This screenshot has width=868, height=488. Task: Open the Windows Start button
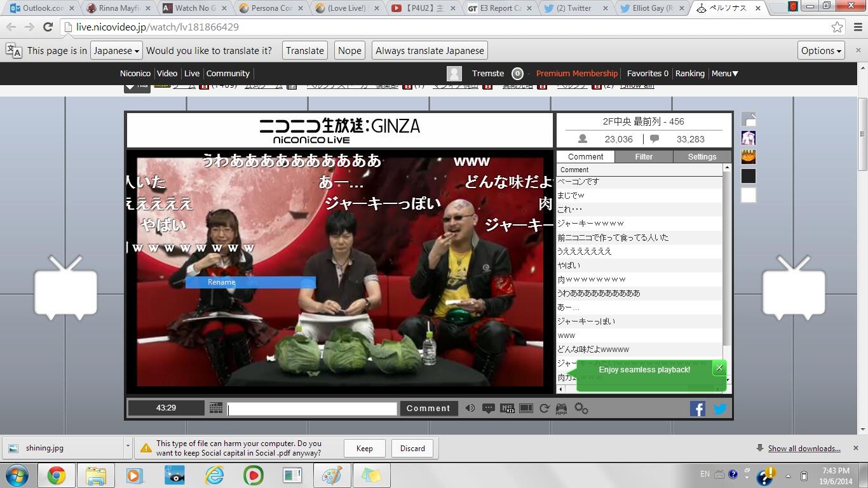click(16, 475)
